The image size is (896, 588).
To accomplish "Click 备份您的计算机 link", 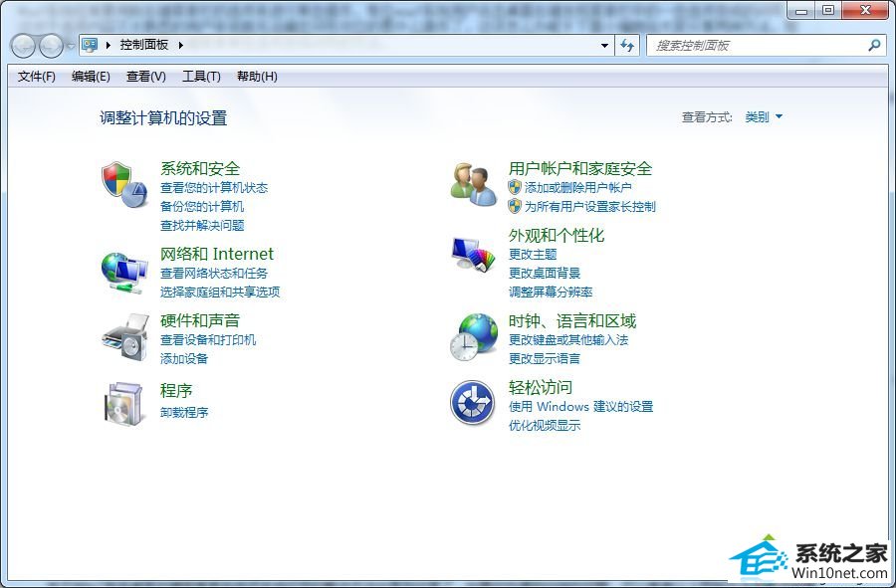I will 202,206.
